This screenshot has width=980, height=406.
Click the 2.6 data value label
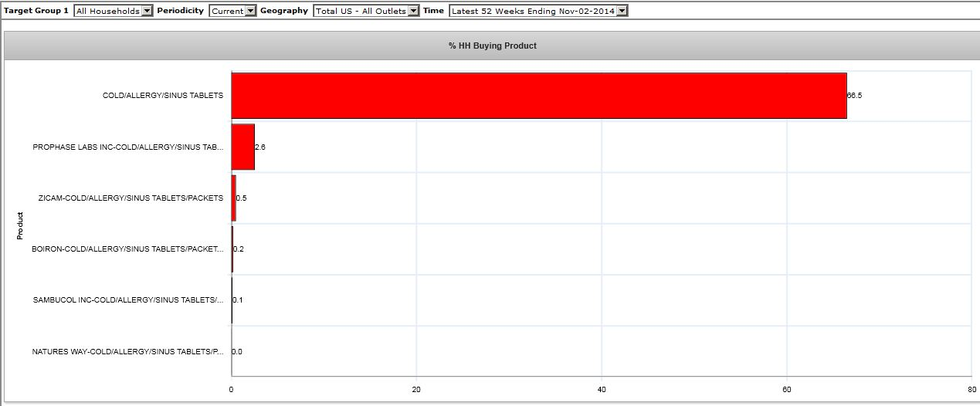click(260, 147)
